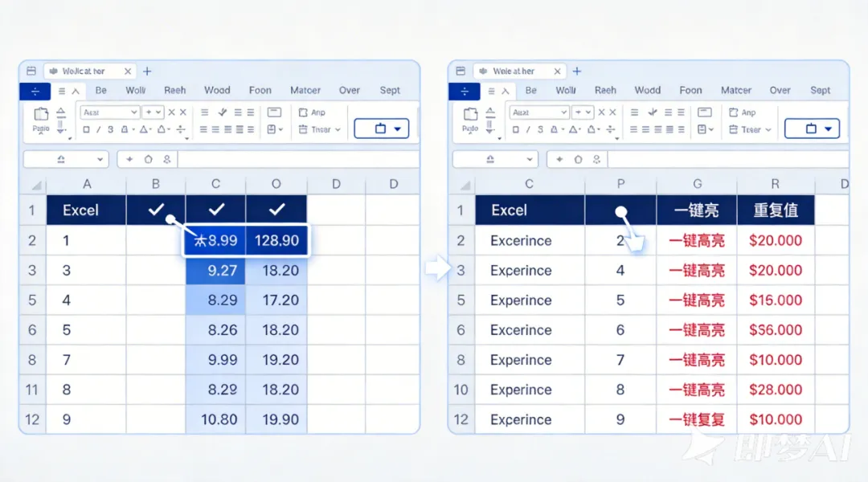Expand the 'Tceer' dropdown in right ribbon

(x=750, y=129)
